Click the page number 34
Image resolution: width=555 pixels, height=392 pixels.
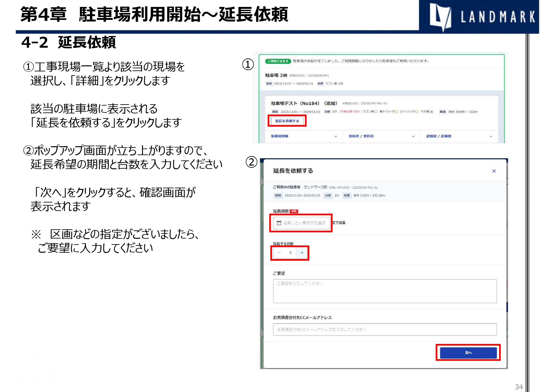[x=519, y=387]
